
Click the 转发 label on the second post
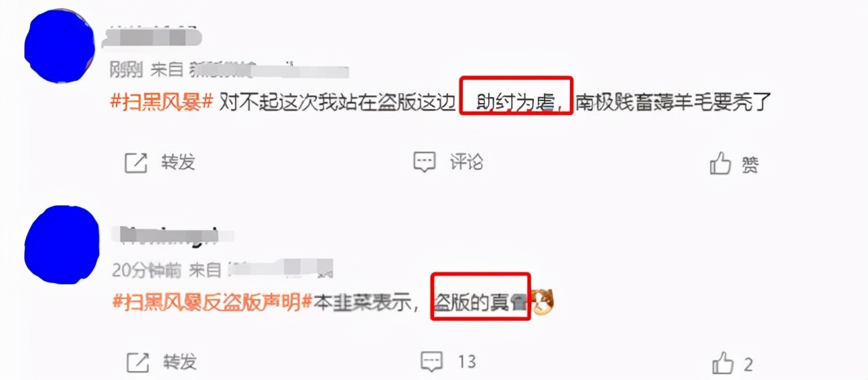179,362
